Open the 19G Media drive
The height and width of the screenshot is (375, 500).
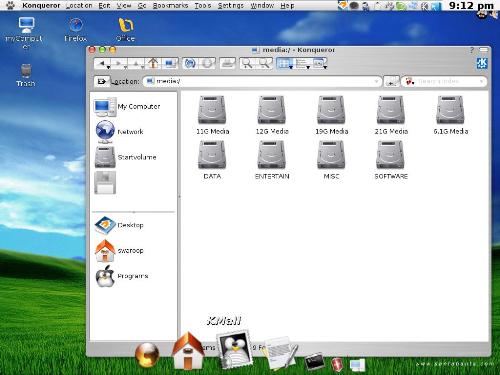coord(331,115)
